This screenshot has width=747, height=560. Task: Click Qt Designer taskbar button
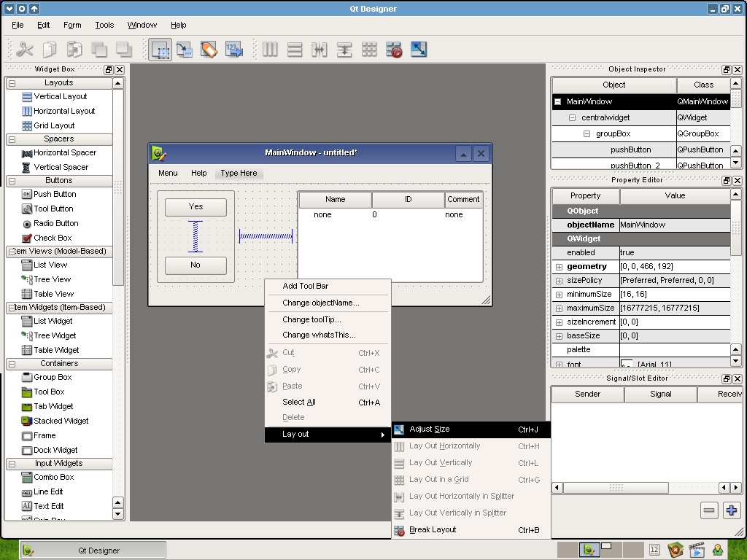click(93, 551)
